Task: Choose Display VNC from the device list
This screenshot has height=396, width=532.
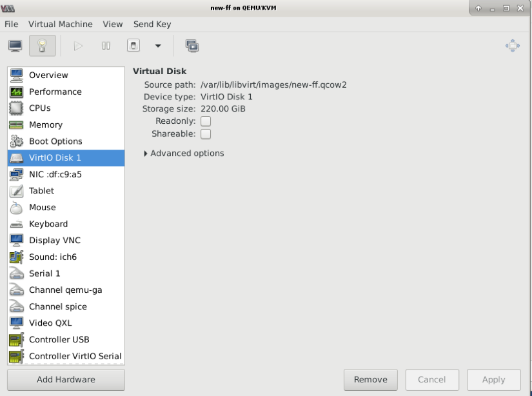Action: click(x=55, y=241)
